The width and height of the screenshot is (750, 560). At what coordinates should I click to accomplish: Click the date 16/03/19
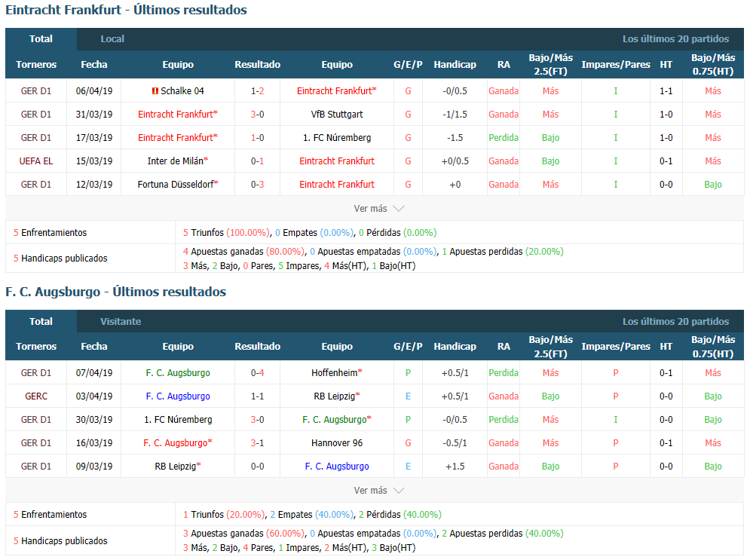click(x=94, y=443)
